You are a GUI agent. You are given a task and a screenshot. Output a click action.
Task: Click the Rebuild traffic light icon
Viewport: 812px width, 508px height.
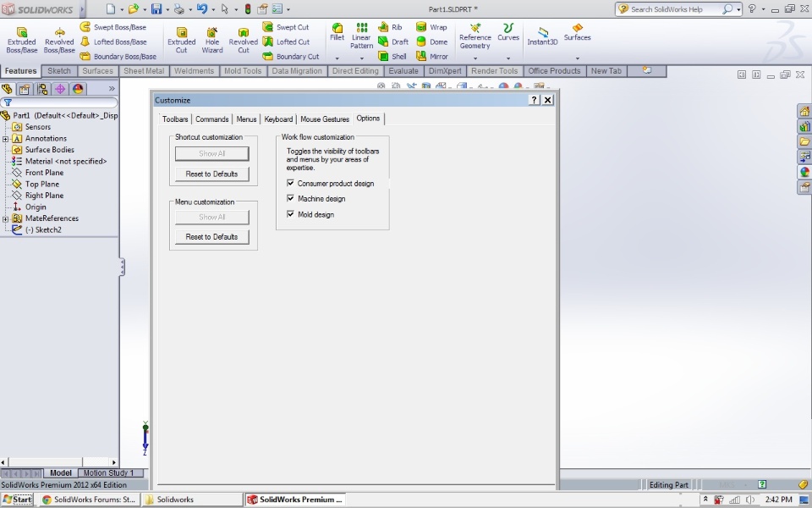248,8
